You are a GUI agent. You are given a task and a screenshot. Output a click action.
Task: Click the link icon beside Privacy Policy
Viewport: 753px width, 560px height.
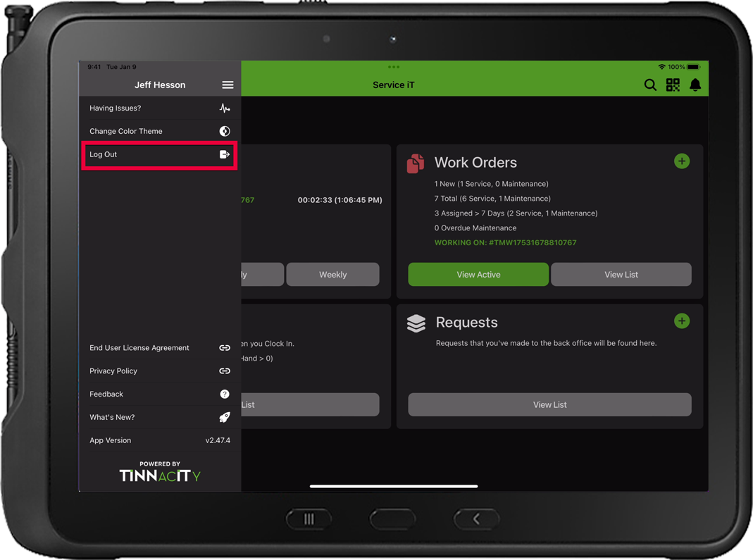pos(224,371)
